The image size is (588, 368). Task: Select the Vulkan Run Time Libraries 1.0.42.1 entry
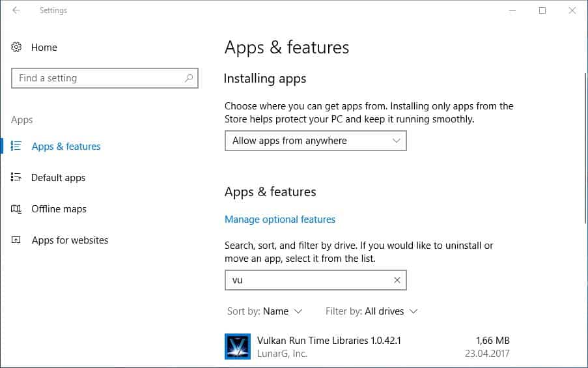(x=329, y=341)
